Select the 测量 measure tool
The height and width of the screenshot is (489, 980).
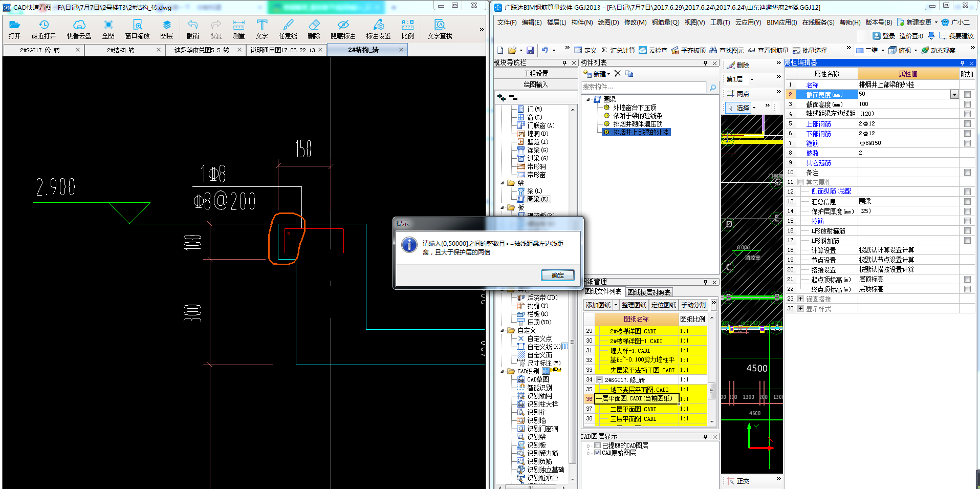coord(238,29)
